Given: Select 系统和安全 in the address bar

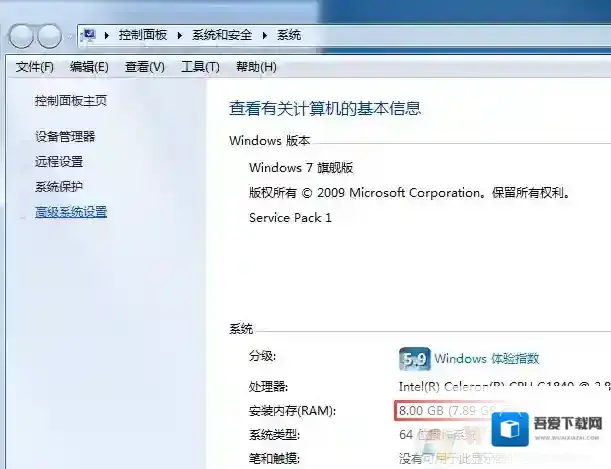Looking at the screenshot, I should pyautogui.click(x=222, y=35).
